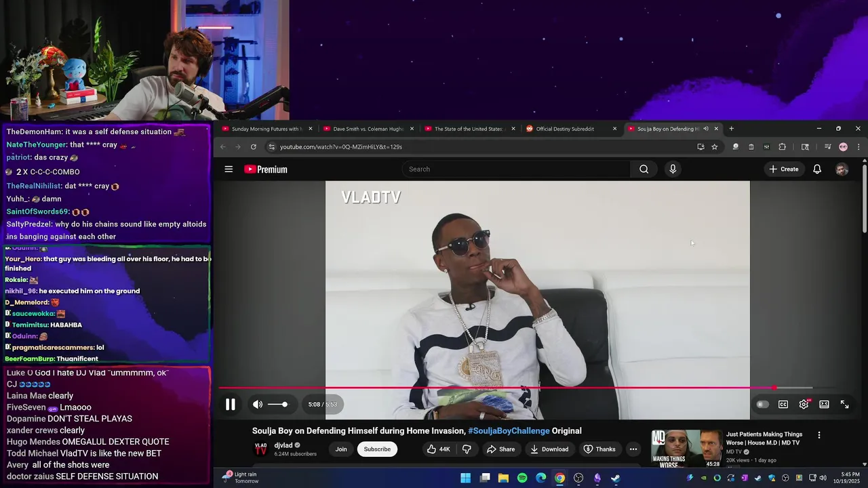Switch to the Official Destiny Subreddit tab
The height and width of the screenshot is (488, 868).
(x=570, y=129)
